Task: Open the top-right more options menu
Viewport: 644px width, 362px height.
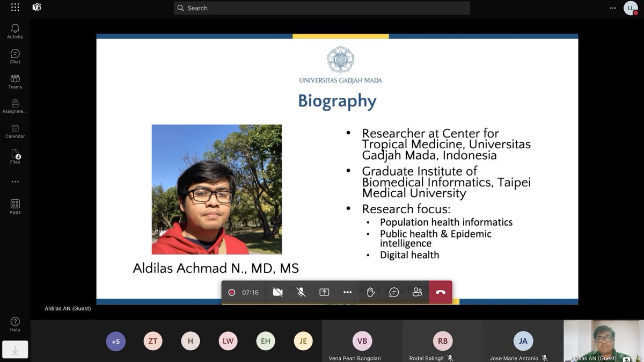Action: coord(612,8)
